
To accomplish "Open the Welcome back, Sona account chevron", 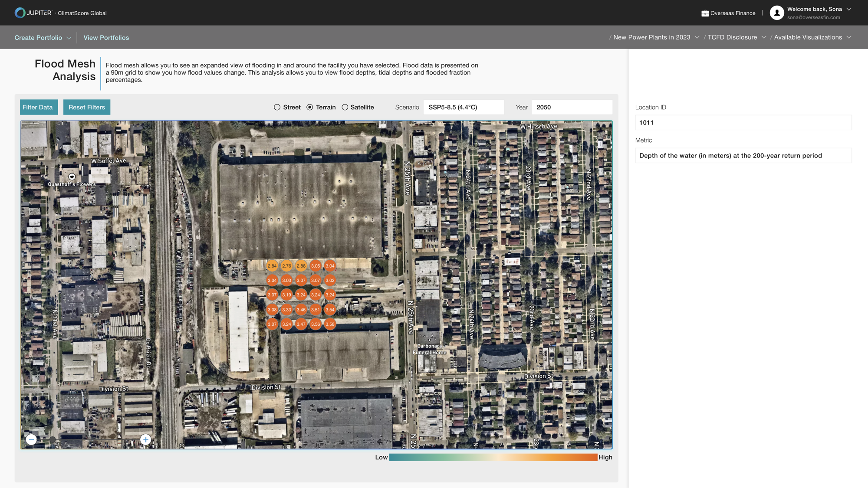I will (x=849, y=9).
